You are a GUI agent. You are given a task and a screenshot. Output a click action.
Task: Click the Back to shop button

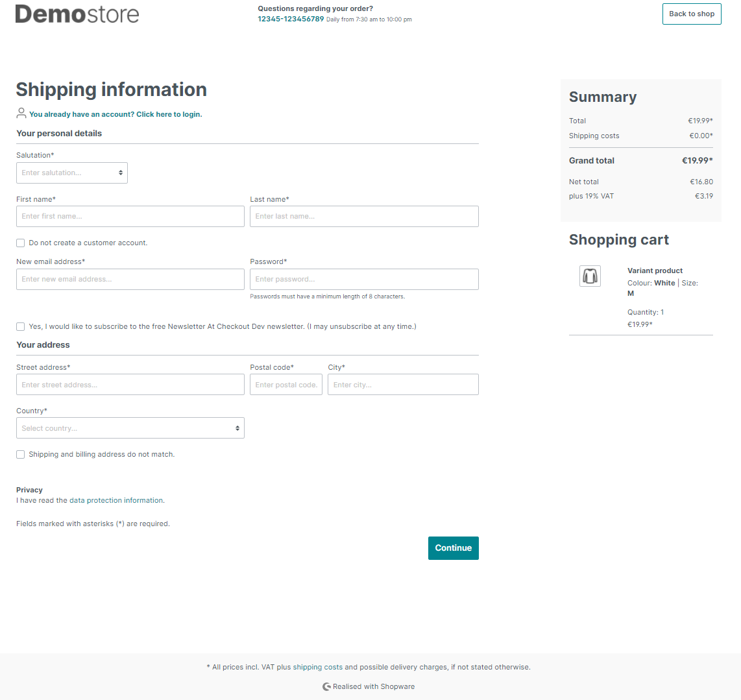692,14
